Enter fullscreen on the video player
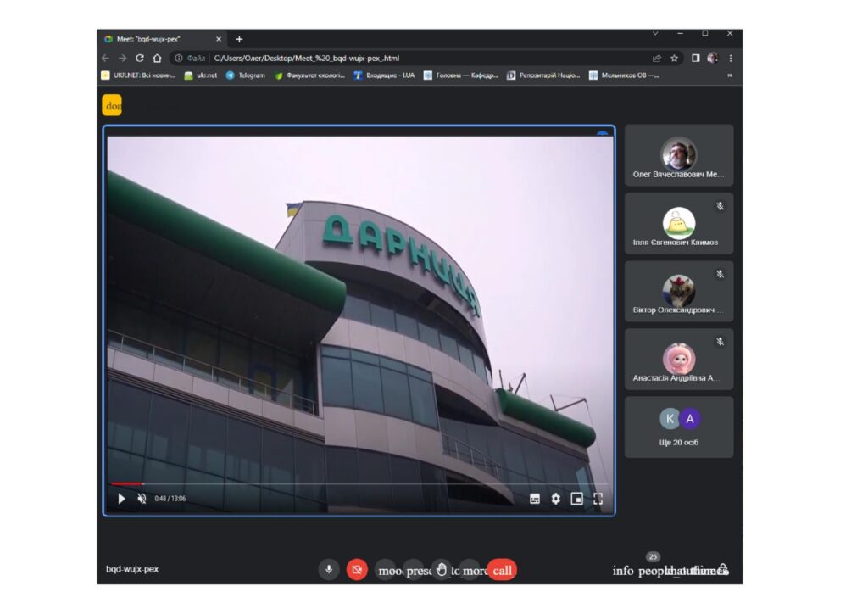 (x=598, y=499)
